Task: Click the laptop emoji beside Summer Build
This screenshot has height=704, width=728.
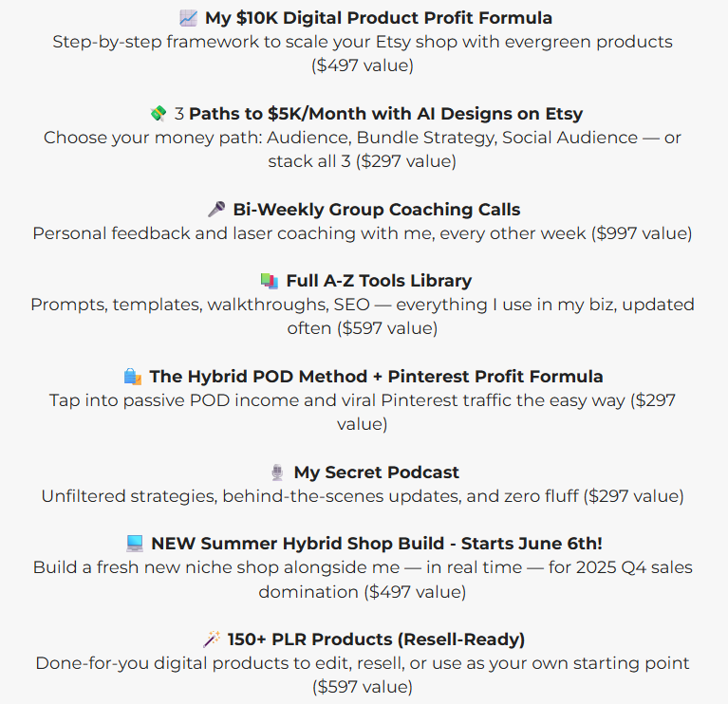Action: pos(135,544)
